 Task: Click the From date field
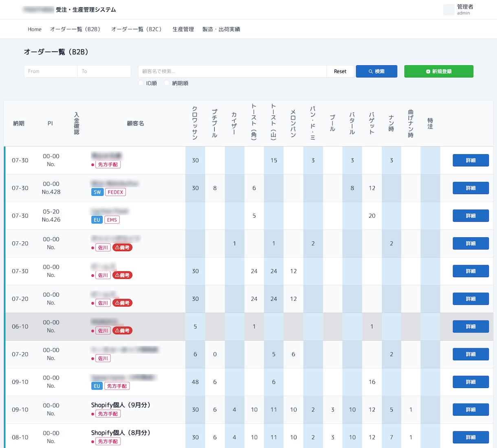51,71
